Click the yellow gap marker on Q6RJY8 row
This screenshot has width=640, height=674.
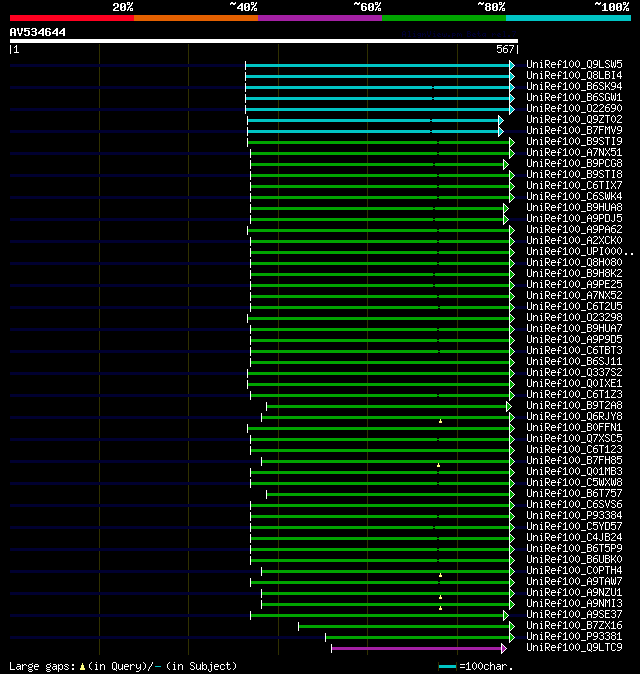pyautogui.click(x=441, y=421)
